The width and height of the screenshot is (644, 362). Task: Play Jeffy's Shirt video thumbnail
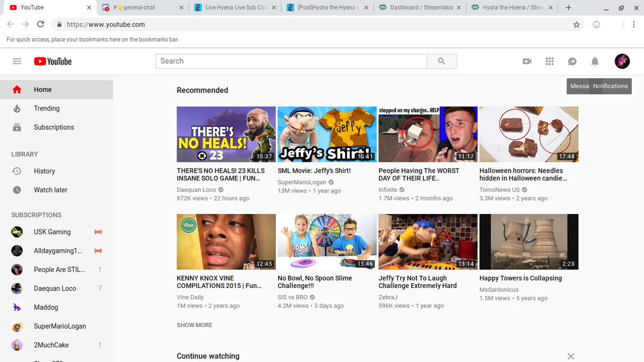[x=327, y=134]
